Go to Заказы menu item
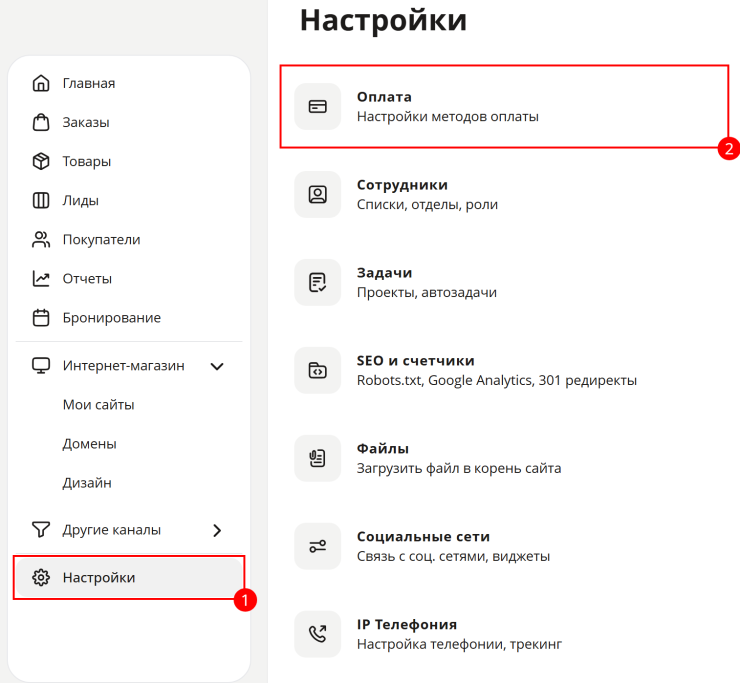 click(x=86, y=123)
